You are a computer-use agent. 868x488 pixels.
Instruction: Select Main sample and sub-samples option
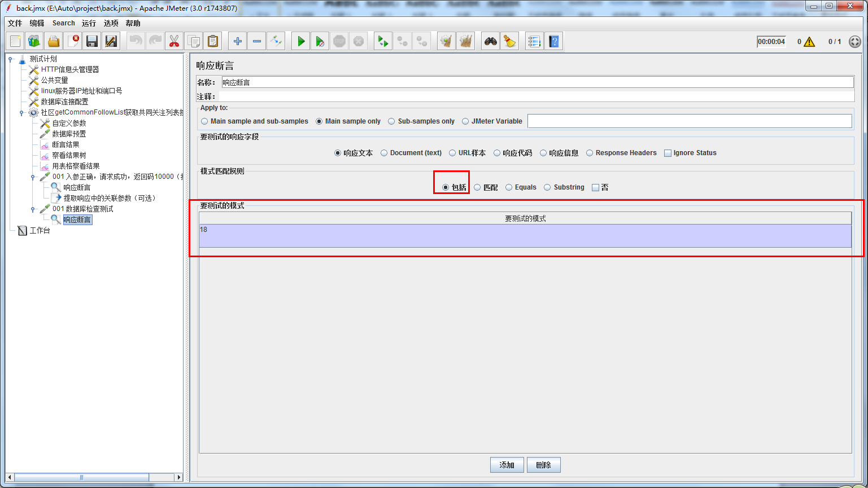[x=255, y=121]
